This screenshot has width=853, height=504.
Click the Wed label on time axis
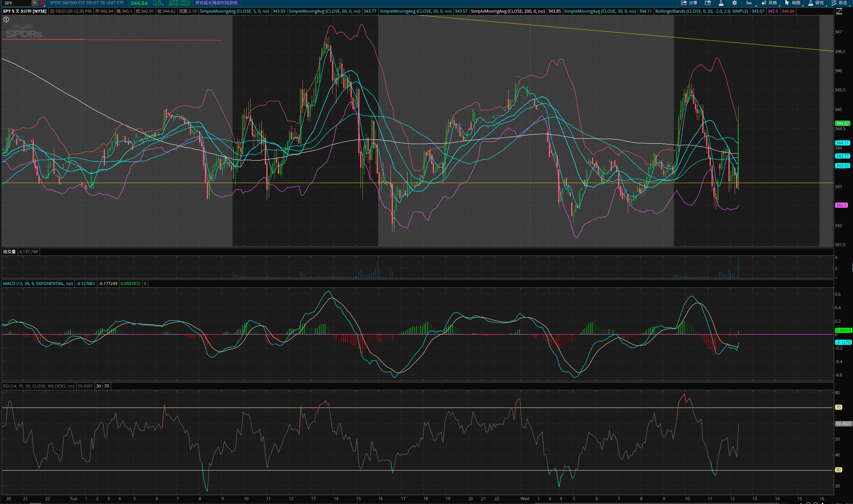[525, 499]
